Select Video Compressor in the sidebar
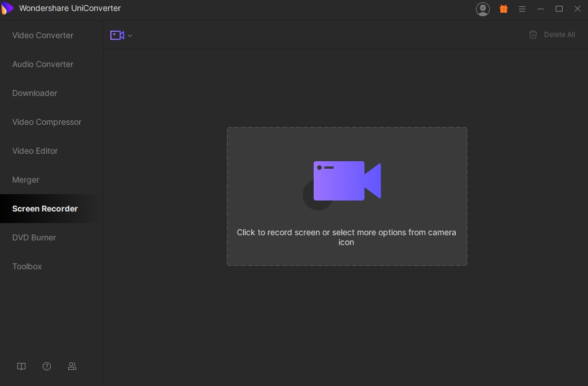Image resolution: width=588 pixels, height=386 pixels. [47, 122]
